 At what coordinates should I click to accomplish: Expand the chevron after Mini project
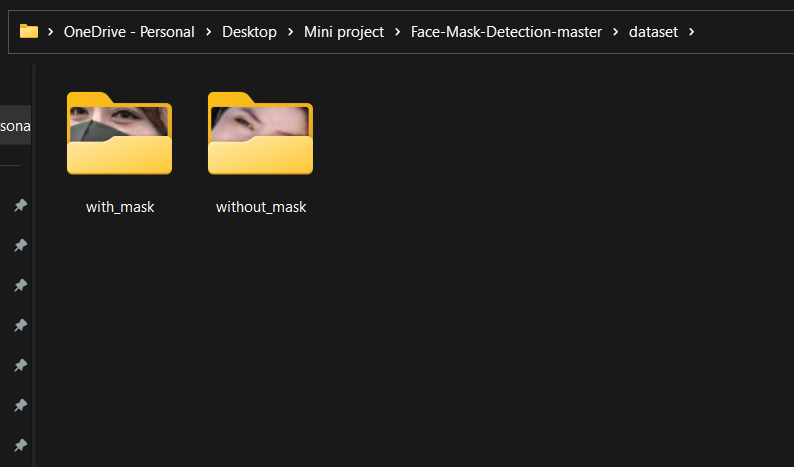point(397,32)
